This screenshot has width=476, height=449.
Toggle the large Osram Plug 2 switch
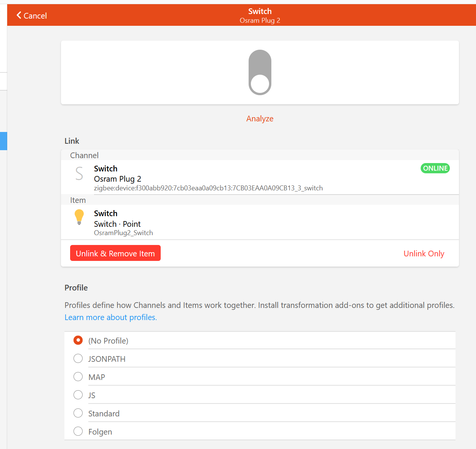[260, 72]
